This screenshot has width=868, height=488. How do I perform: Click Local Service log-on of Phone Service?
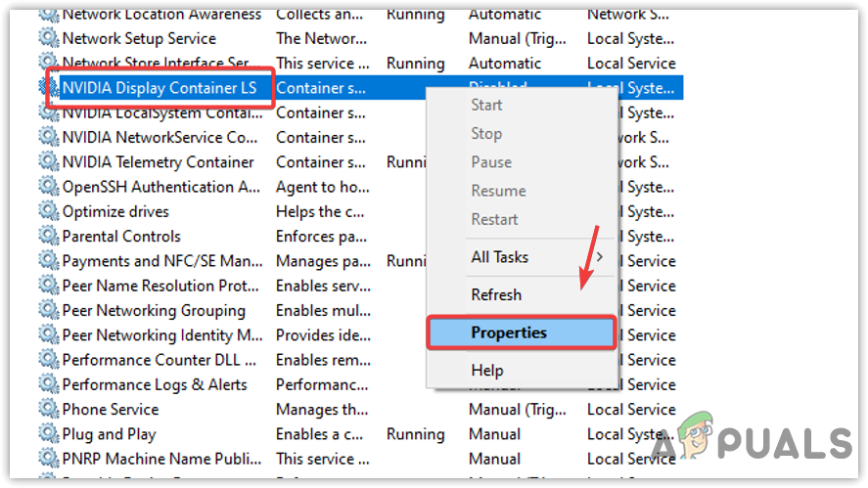(x=631, y=409)
